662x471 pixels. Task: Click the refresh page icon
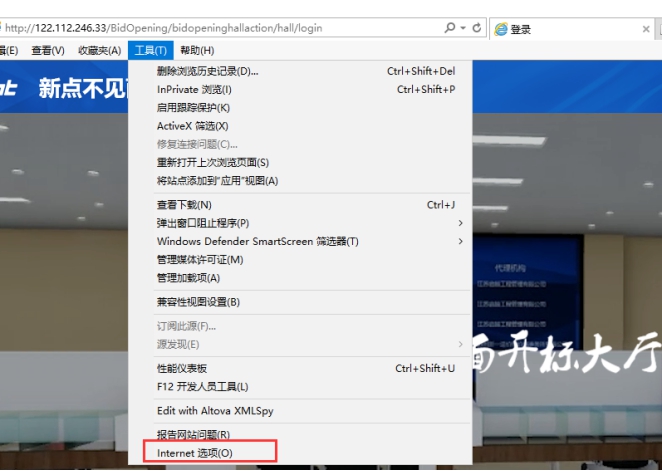[477, 29]
